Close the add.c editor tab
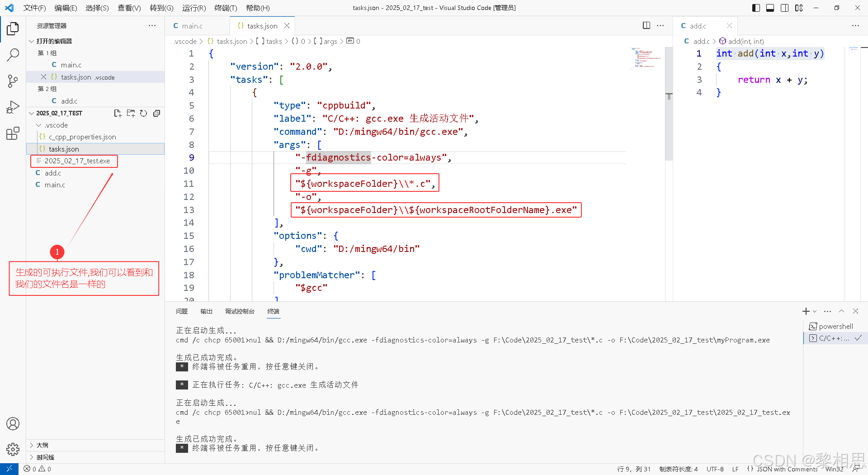The height and width of the screenshot is (475, 868). click(729, 26)
